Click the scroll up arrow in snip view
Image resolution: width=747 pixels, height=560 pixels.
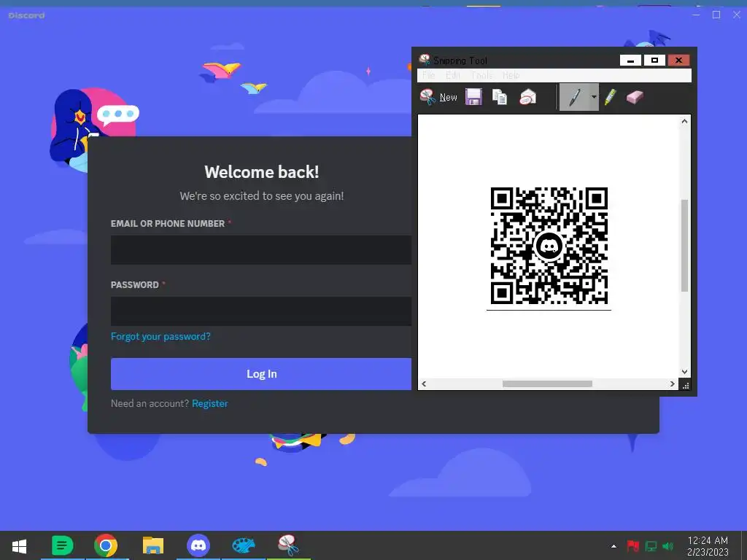pos(684,122)
